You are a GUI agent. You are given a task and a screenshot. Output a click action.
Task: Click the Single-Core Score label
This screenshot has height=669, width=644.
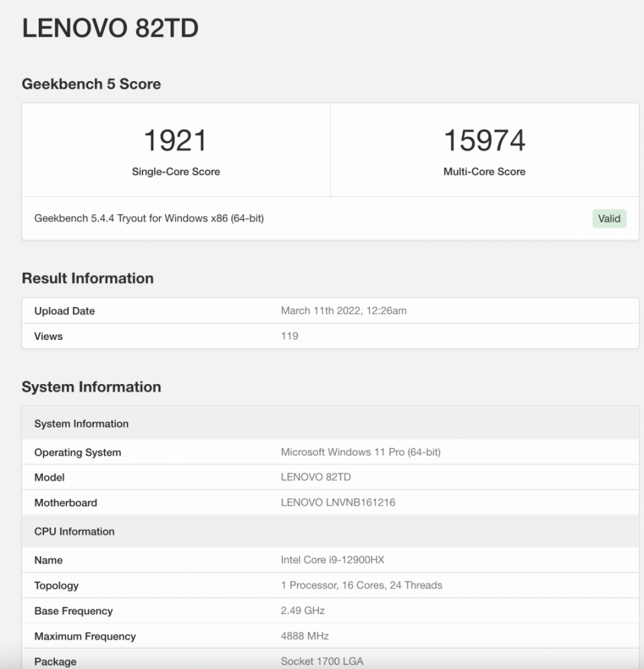tap(176, 172)
